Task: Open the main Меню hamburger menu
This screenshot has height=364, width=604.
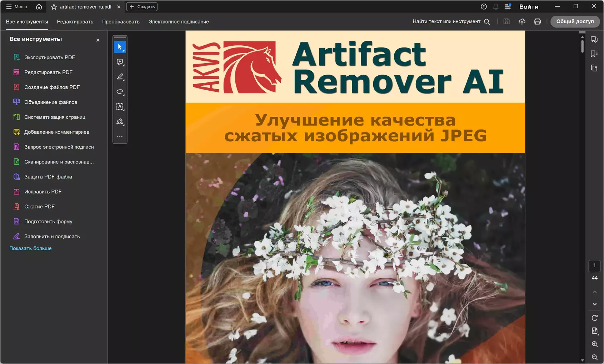Action: [x=16, y=7]
